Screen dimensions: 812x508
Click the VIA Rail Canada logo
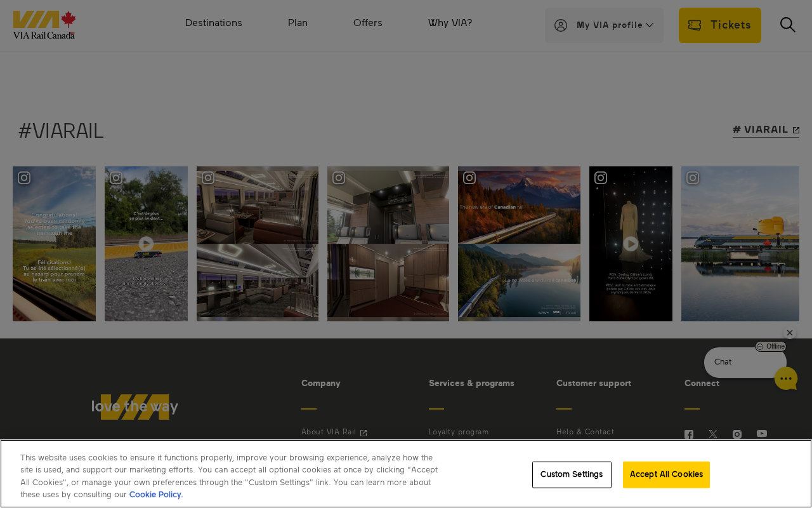(44, 25)
